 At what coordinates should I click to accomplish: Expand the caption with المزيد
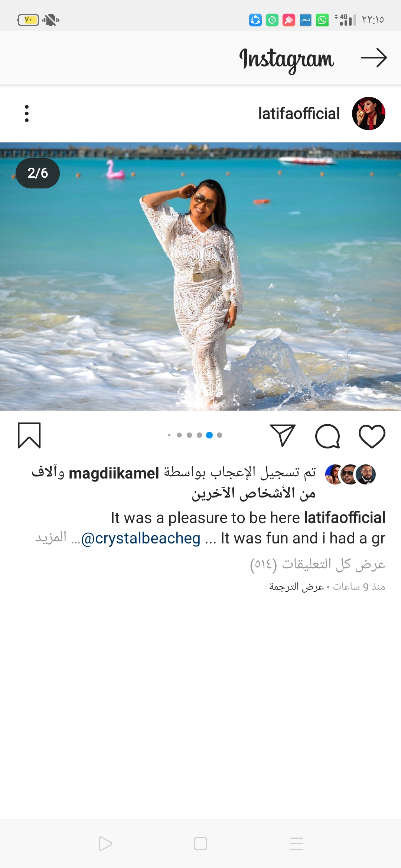[x=51, y=537]
